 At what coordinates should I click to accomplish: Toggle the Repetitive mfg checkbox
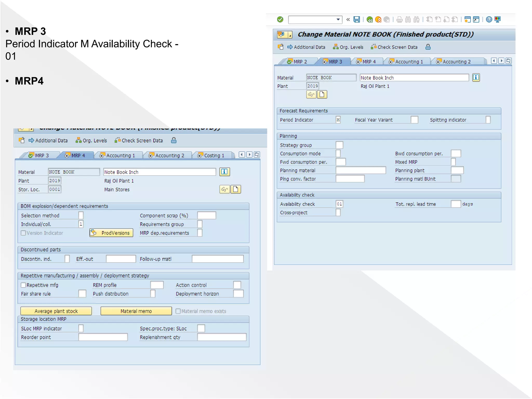(x=23, y=285)
